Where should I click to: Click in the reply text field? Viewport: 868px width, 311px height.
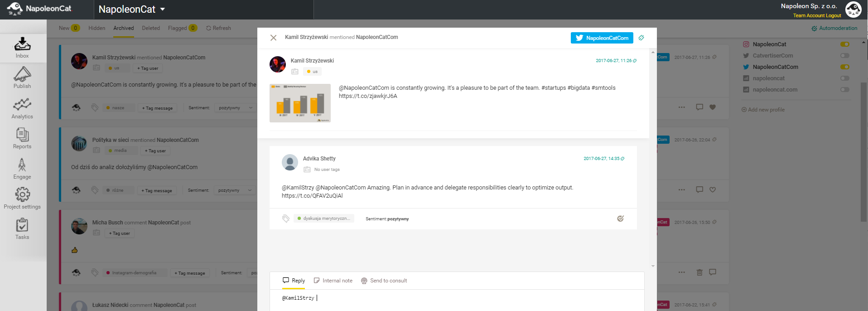457,301
